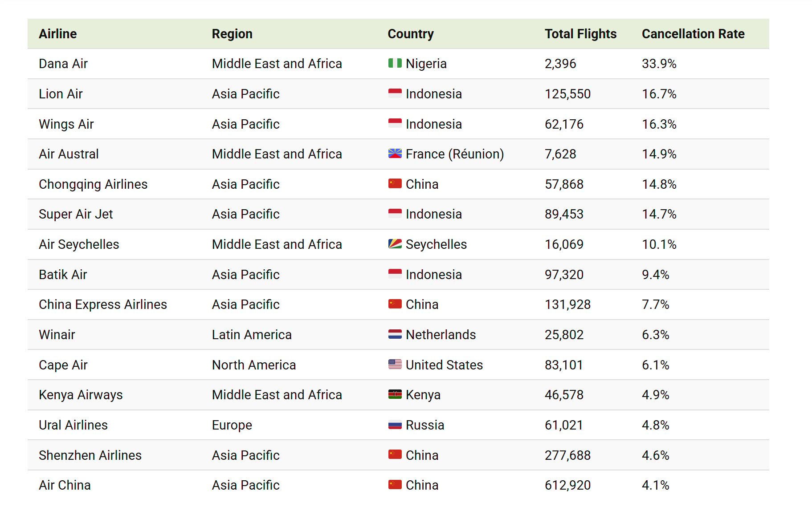This screenshot has height=519, width=812.
Task: Click the 9.4% cancellation rate value
Action: (x=656, y=275)
